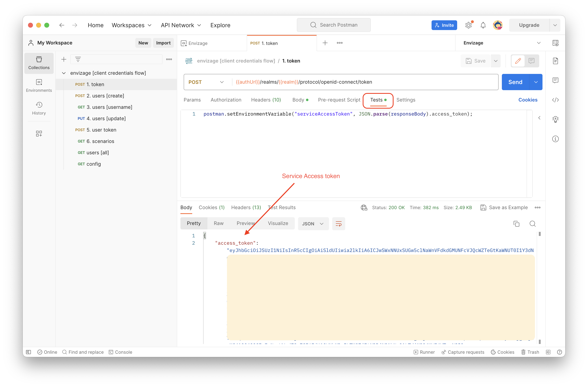Click the Invite button
Viewport: 588px width, 387px height.
pos(444,25)
